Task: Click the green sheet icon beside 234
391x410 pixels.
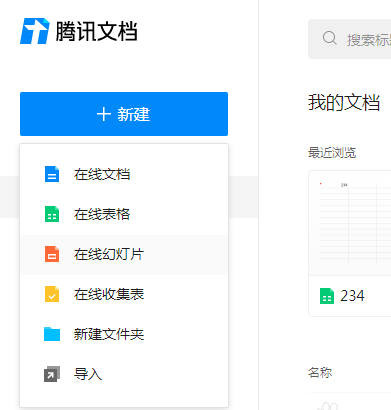Action: click(327, 296)
